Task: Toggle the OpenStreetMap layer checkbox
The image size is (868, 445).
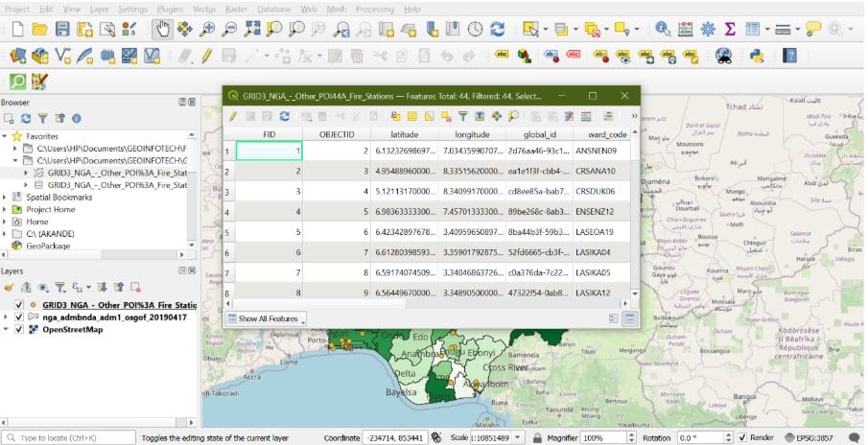Action: pyautogui.click(x=19, y=330)
